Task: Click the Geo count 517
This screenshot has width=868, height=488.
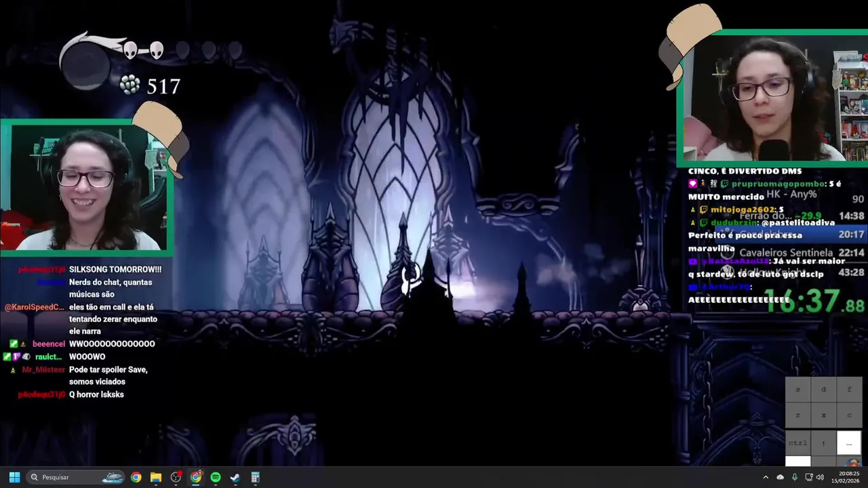Action: point(163,87)
